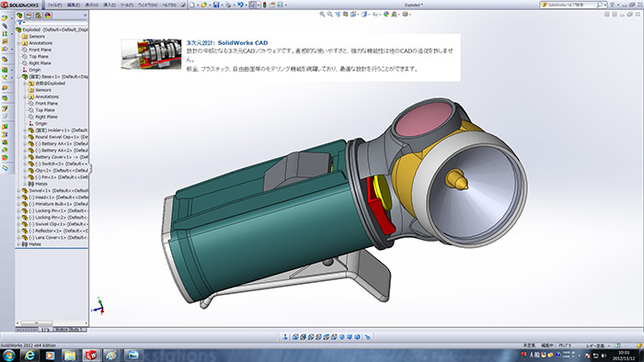Open the third menu bar item
Image resolution: width=644 pixels, height=362 pixels.
(91, 5)
